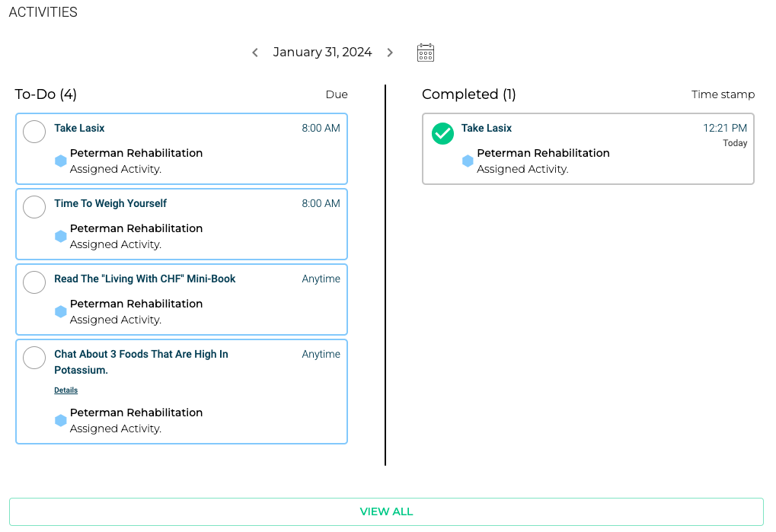Click hexagon icon in Living With CHF card

[60, 311]
